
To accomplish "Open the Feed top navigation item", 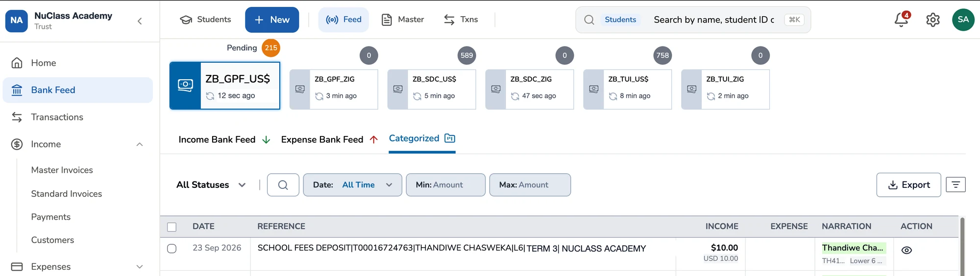I will click(x=343, y=20).
